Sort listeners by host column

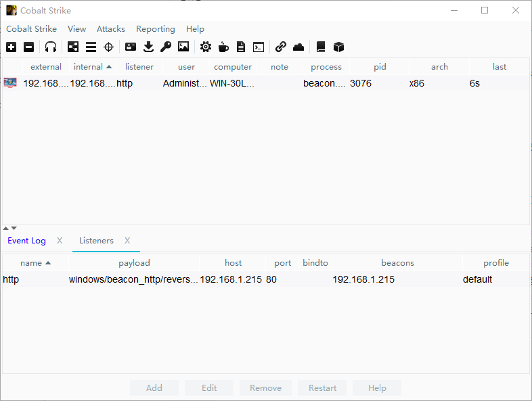click(x=233, y=262)
